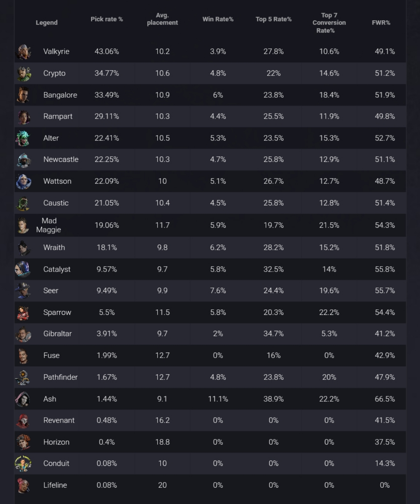Select the Revenant legend icon

(x=23, y=421)
